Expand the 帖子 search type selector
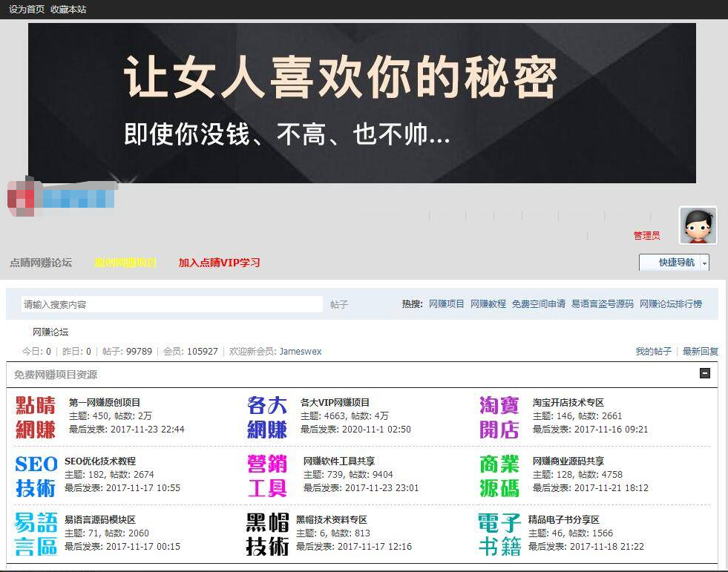 coord(339,305)
